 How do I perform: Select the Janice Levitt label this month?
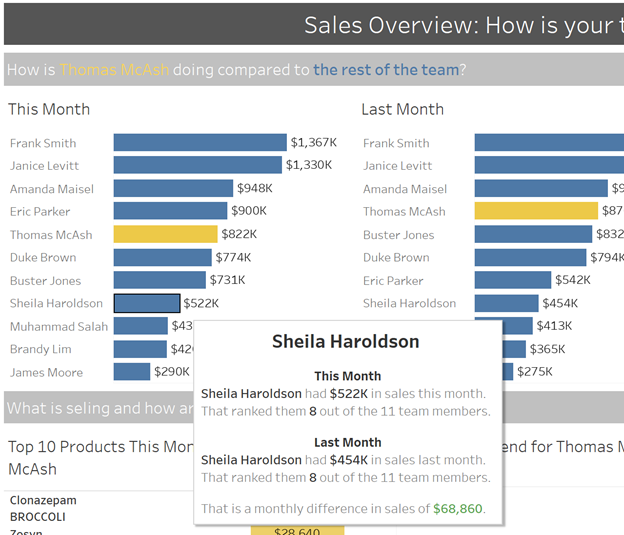pos(44,166)
